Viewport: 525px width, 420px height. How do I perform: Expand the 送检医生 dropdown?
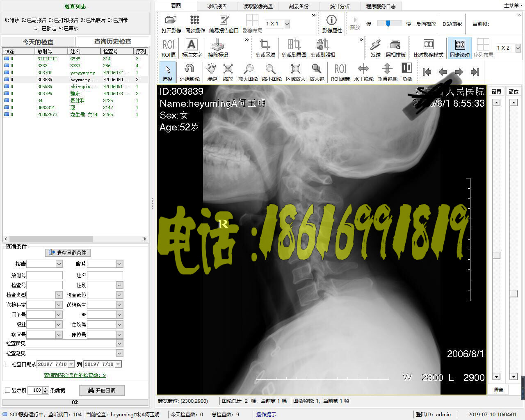pyautogui.click(x=119, y=305)
